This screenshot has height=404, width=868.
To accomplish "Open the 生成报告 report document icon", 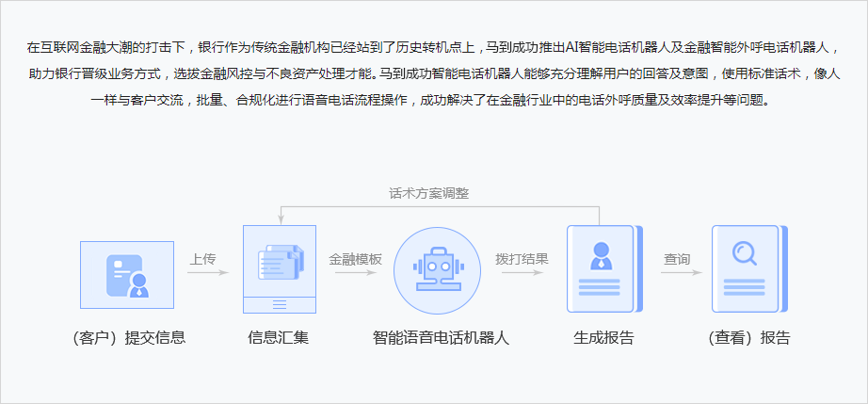I will click(602, 269).
